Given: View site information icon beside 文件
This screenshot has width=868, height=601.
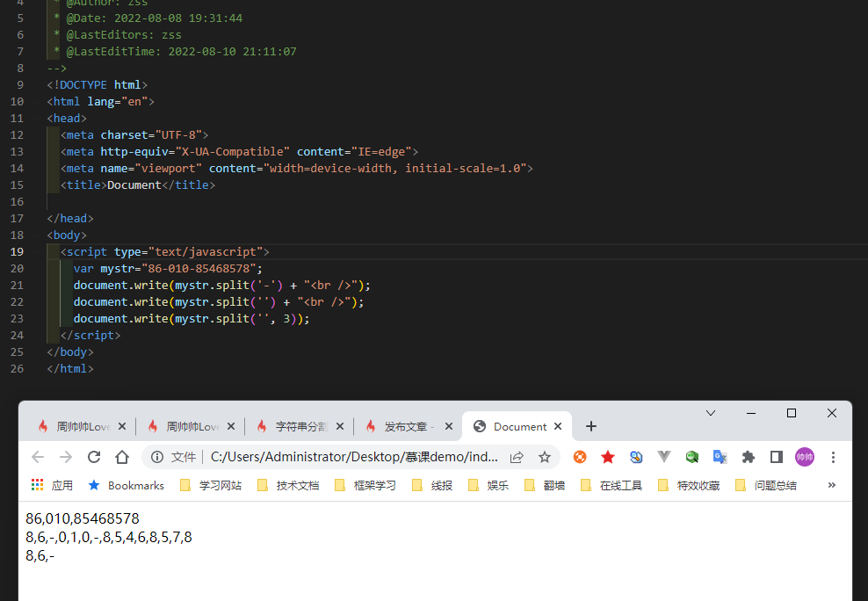Looking at the screenshot, I should click(157, 457).
